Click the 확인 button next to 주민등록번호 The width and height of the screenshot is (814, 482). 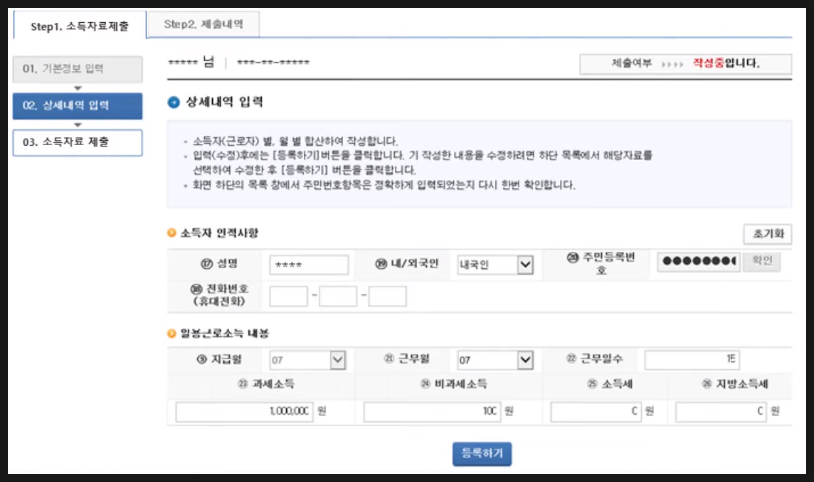point(761,262)
